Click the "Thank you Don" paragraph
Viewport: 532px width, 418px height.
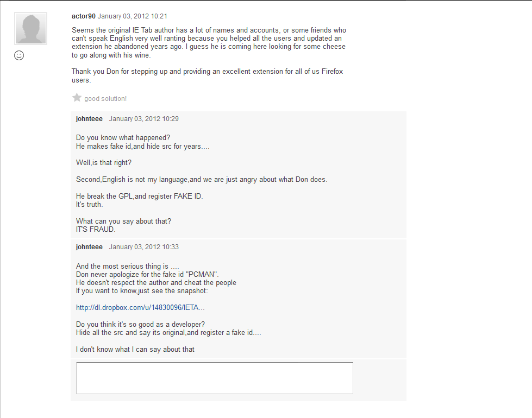tap(207, 75)
